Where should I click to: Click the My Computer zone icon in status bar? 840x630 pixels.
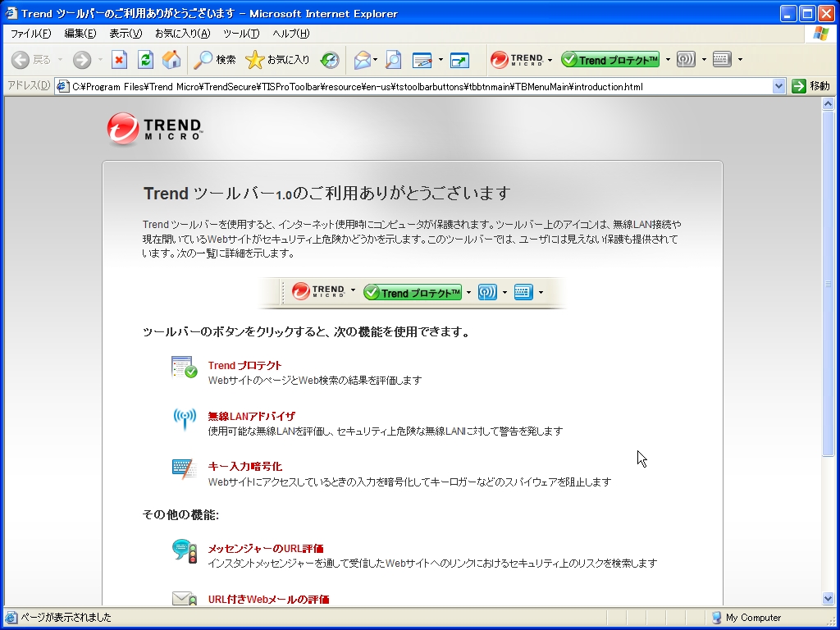pyautogui.click(x=717, y=617)
